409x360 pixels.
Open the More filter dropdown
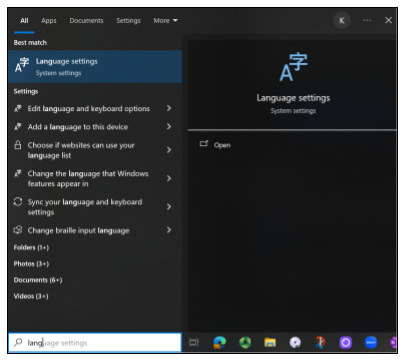(x=165, y=21)
